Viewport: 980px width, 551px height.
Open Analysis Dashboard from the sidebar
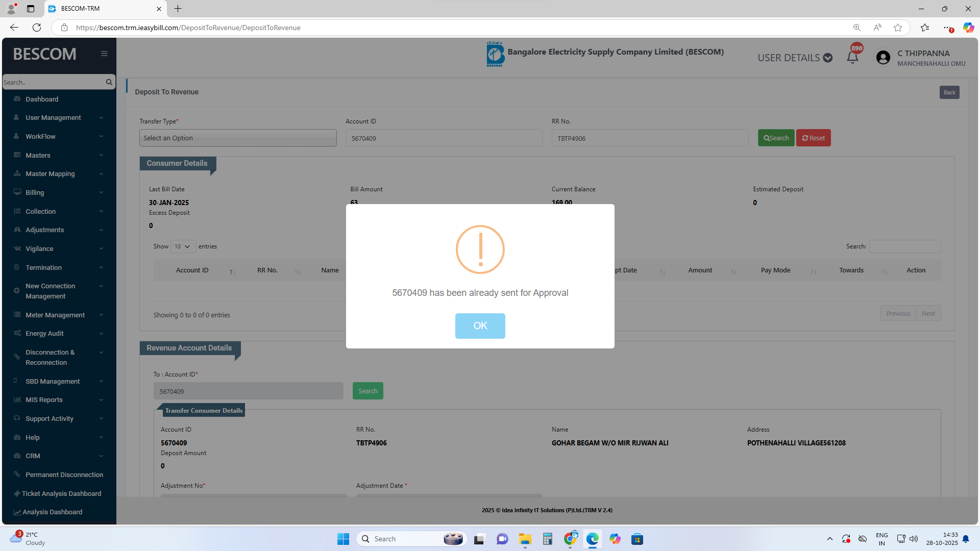tap(52, 512)
